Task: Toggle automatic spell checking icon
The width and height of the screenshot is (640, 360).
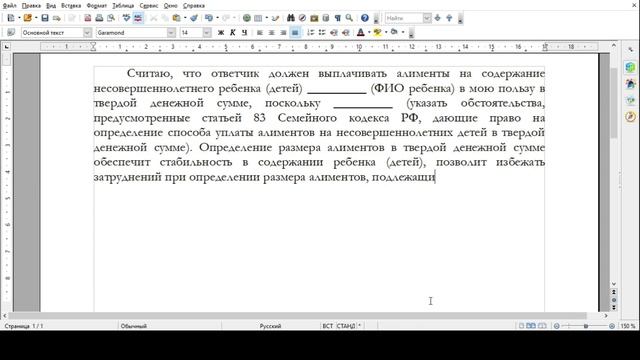Action: 138,18
